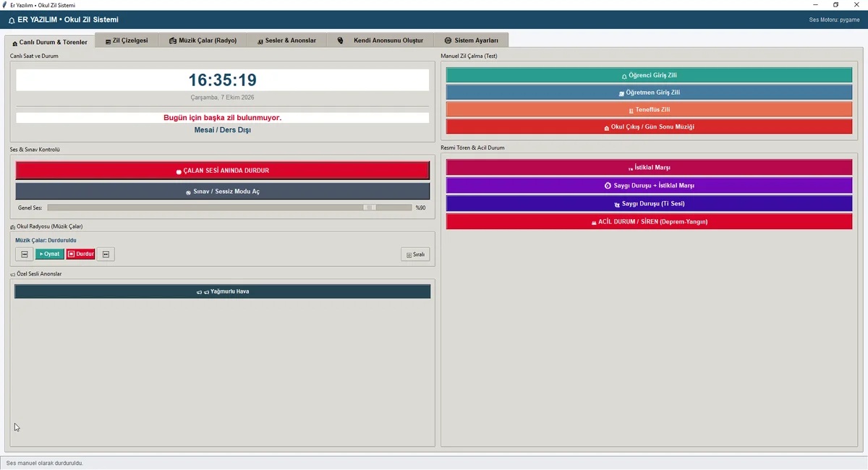This screenshot has height=470, width=868.
Task: Click the feather app icon in title bar
Action: pos(5,5)
